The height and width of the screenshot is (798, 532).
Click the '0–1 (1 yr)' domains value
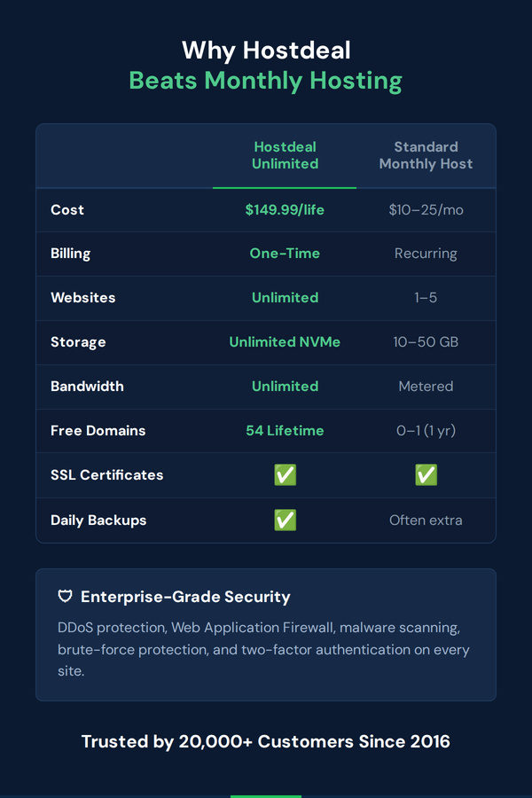pos(426,431)
